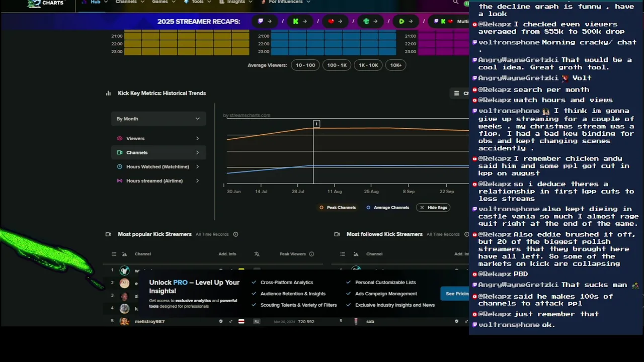Open the Kick 2025 streamer recap pill
This screenshot has width=644, height=362.
click(x=300, y=21)
